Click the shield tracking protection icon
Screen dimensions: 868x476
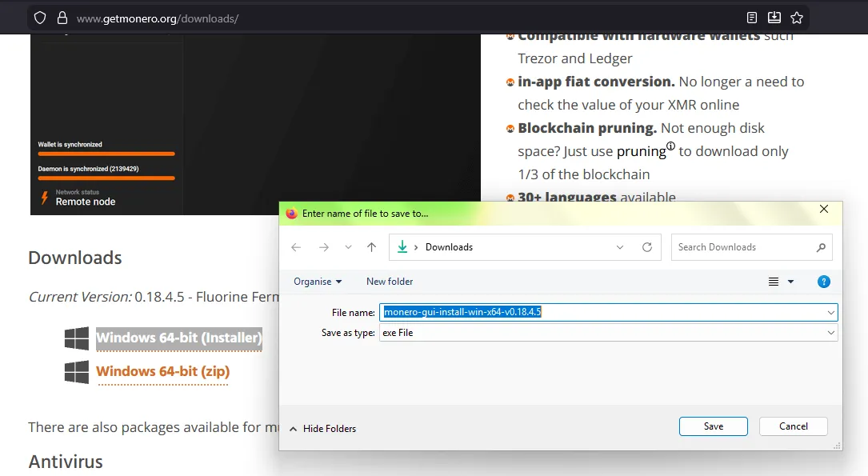tap(40, 18)
